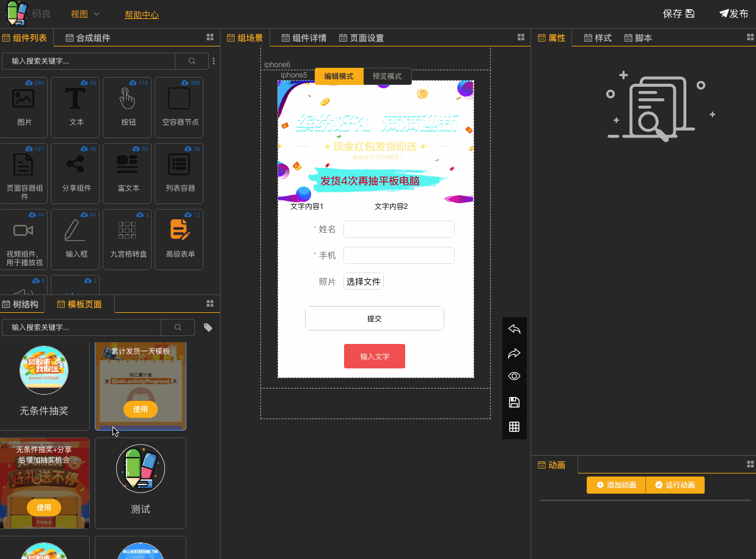Switch to the 脚本 tab
756x559 pixels.
tap(638, 38)
